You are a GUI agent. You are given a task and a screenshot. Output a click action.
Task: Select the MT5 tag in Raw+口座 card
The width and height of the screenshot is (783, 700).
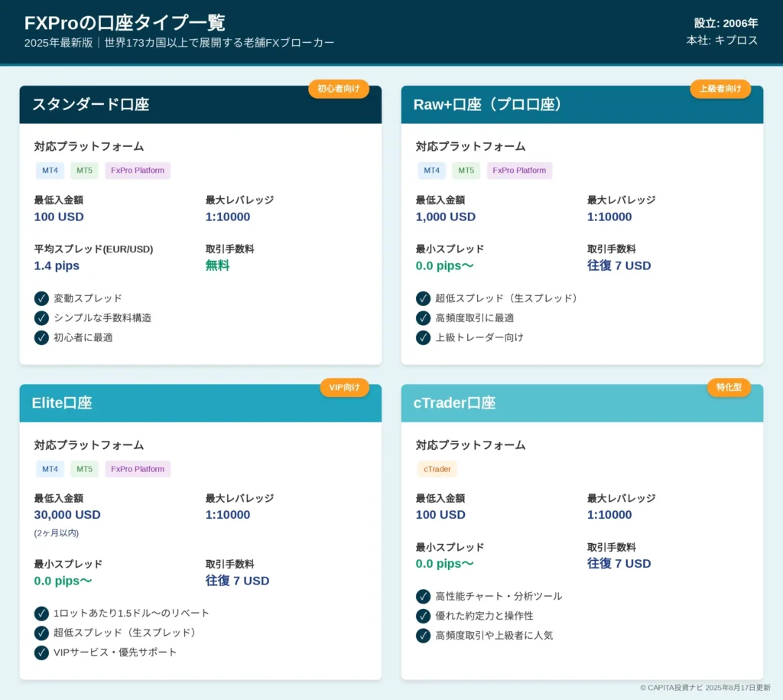(466, 171)
